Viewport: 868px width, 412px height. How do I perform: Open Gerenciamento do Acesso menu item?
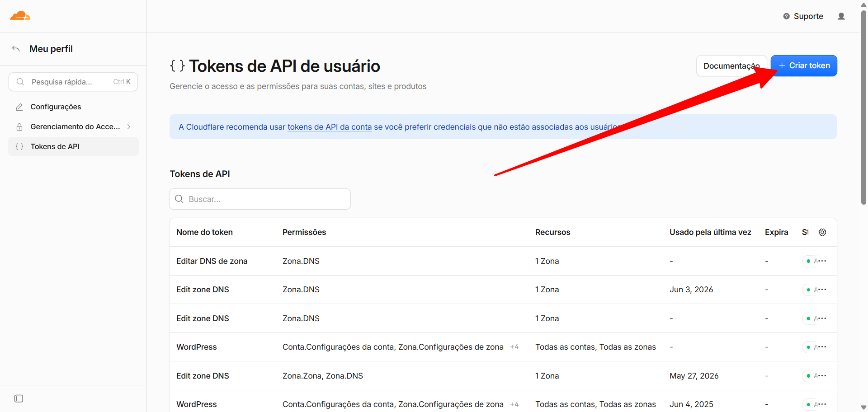[x=73, y=127]
